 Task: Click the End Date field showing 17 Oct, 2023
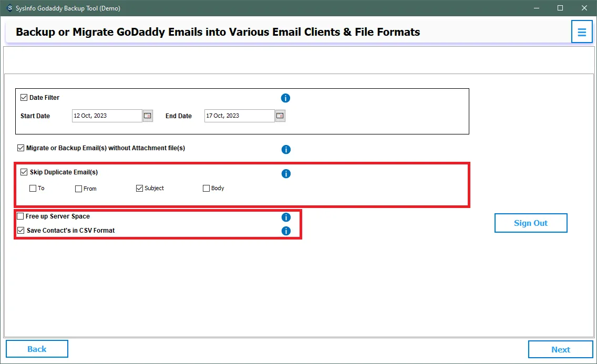(240, 116)
